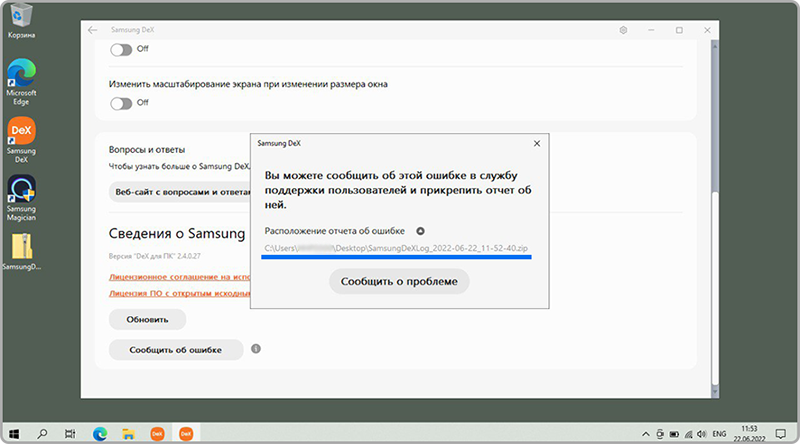Click scrollbar down arrow in DeX window
The height and width of the screenshot is (444, 800).
(x=715, y=392)
